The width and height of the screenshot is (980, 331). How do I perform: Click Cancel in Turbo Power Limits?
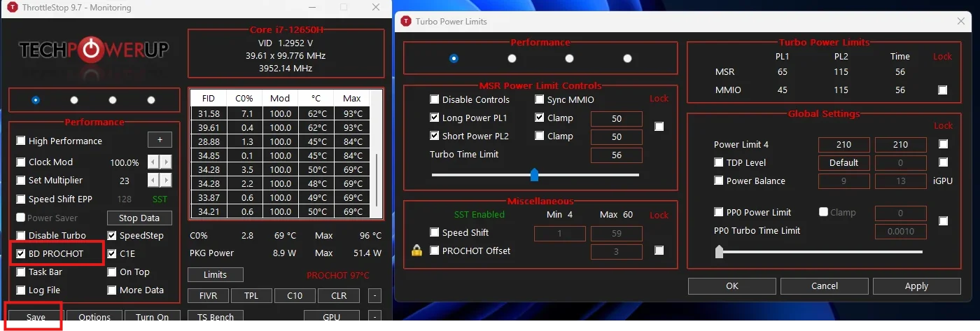coord(824,286)
